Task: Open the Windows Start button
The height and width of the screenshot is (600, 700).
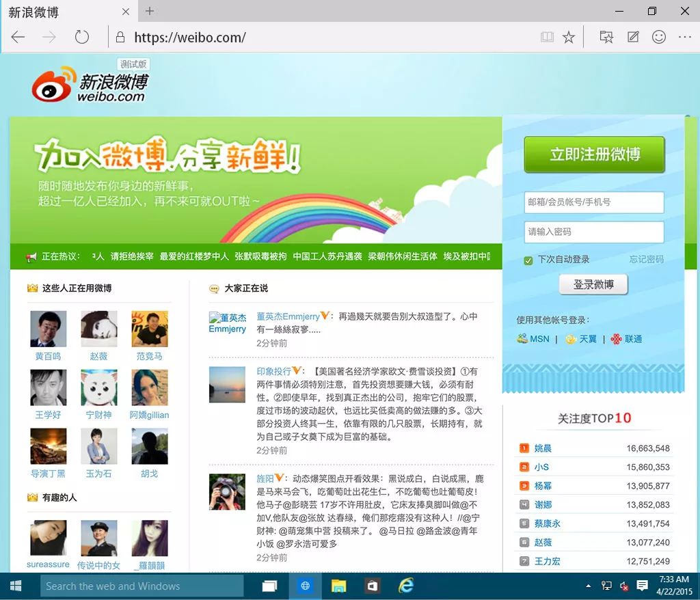Action: point(16,586)
